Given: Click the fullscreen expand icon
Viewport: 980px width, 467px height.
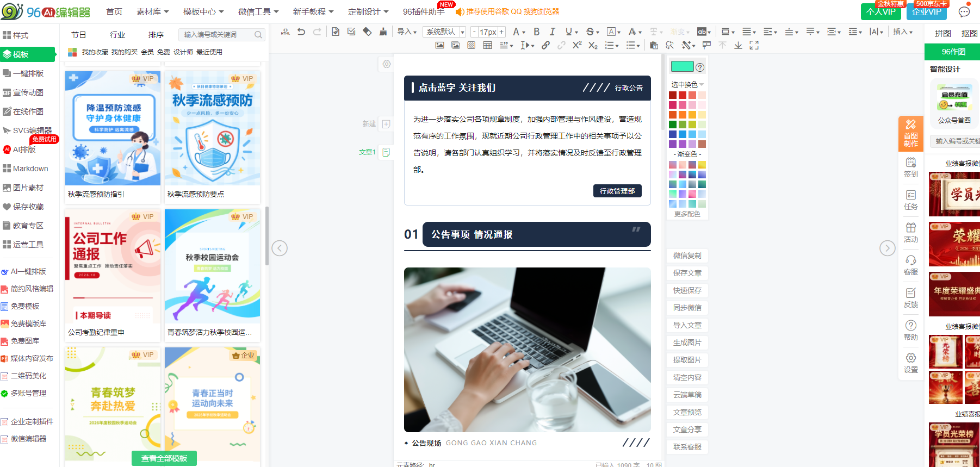Looking at the screenshot, I should coord(754,45).
